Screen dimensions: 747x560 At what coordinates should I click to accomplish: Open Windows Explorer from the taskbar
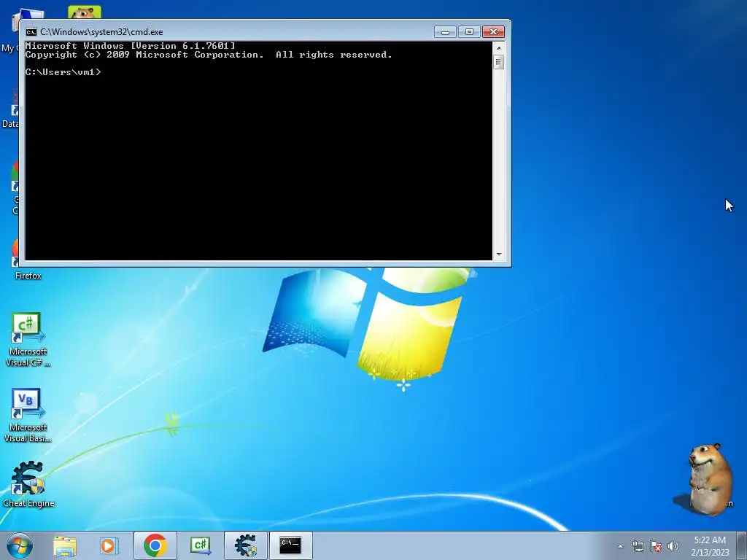[x=65, y=545]
